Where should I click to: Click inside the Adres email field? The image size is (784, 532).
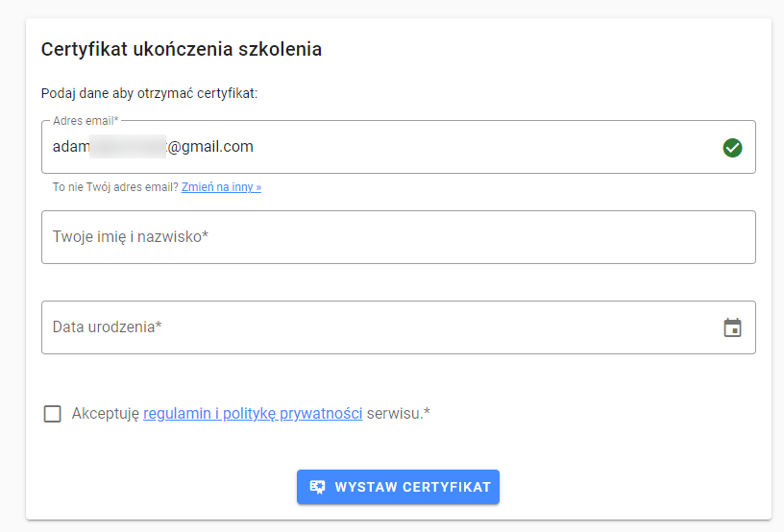[399, 147]
